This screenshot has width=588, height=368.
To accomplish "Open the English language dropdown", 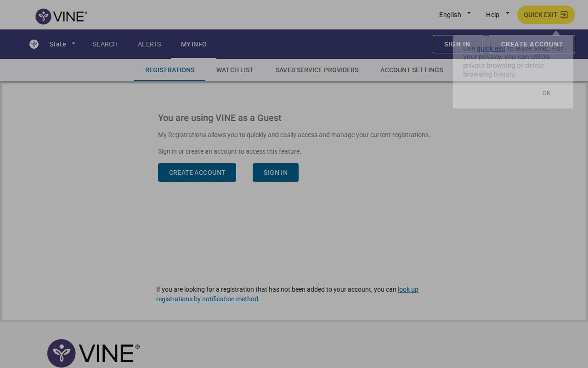I will (455, 15).
